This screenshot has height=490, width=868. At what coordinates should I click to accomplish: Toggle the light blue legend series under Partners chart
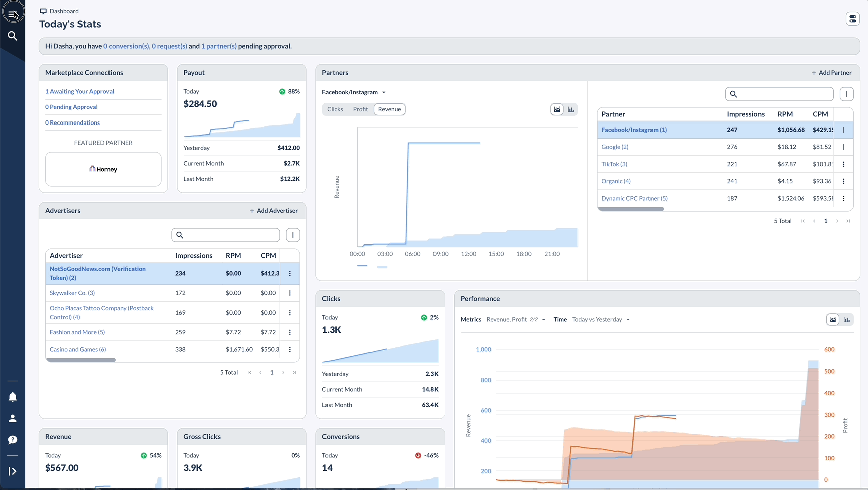[382, 267]
